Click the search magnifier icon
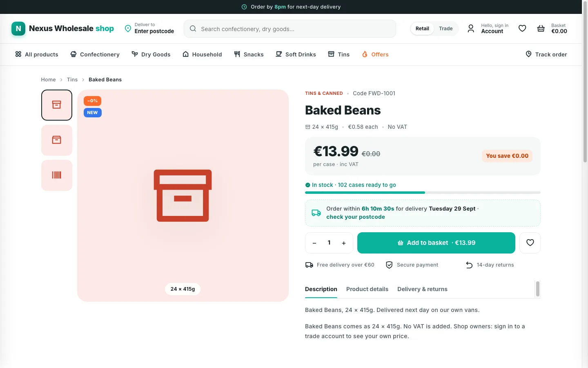Viewport: 588px width, 368px height. tap(193, 29)
